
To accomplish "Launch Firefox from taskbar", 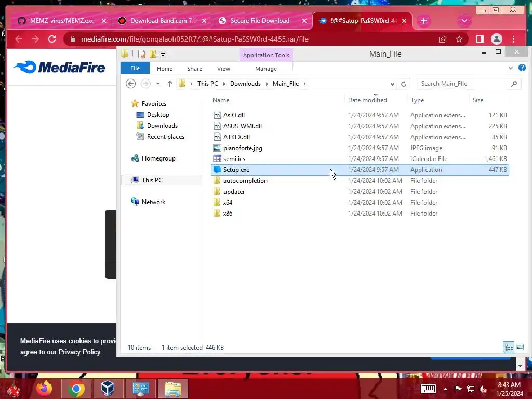I will click(45, 389).
